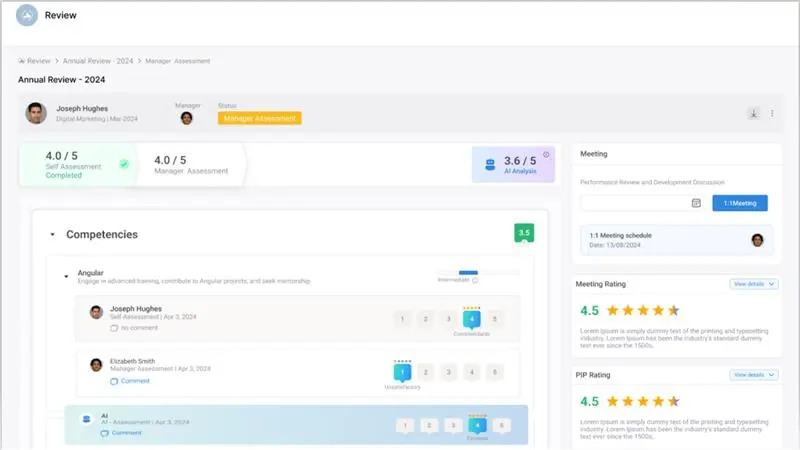The height and width of the screenshot is (450, 800).
Task: Click the info icon on AI Analysis card
Action: pos(546,154)
